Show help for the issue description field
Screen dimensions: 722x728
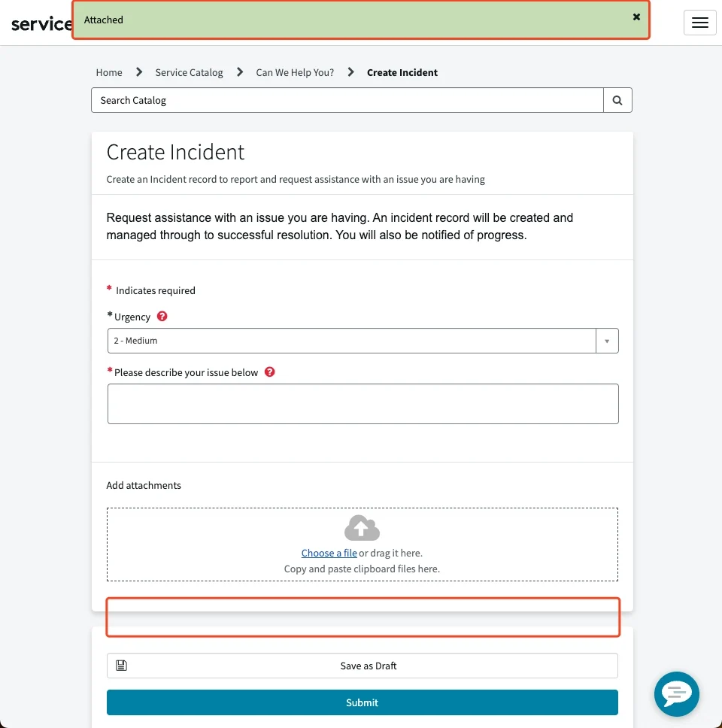(270, 372)
